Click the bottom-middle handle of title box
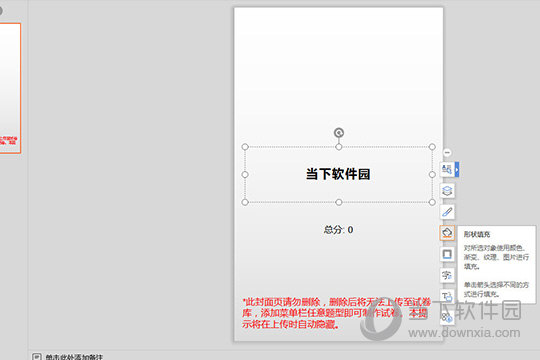540x360 pixels. pos(339,202)
